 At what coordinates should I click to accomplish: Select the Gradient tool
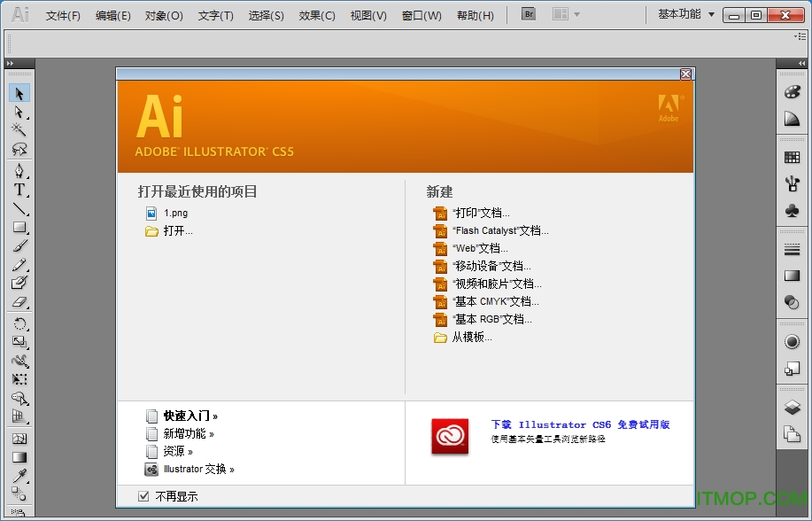point(19,457)
